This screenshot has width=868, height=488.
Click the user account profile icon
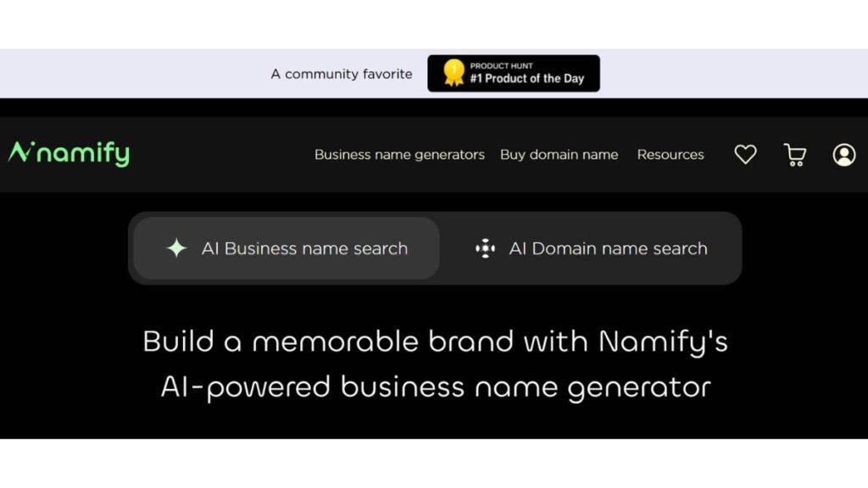point(844,154)
